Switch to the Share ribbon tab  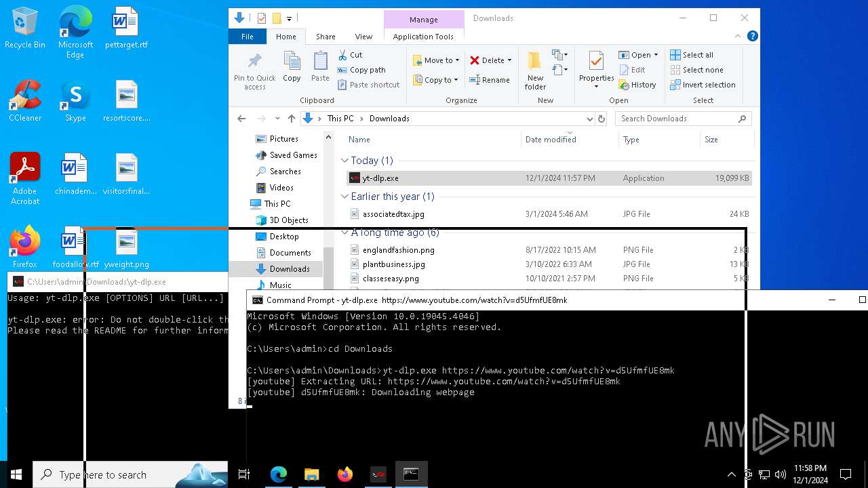coord(325,37)
